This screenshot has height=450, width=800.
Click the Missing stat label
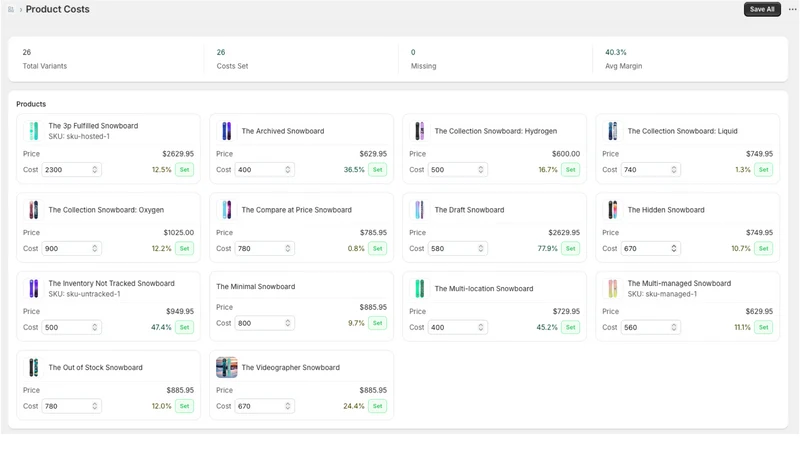tap(423, 66)
